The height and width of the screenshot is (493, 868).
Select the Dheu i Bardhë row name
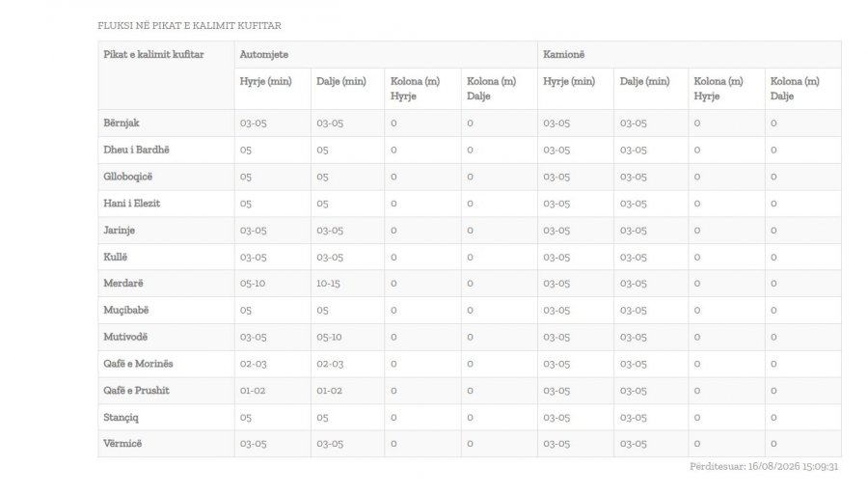(x=136, y=150)
